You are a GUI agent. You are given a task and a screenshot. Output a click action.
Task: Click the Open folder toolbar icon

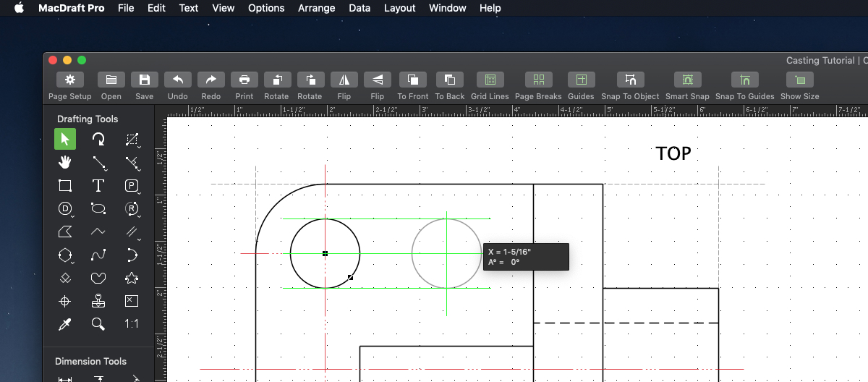pyautogui.click(x=111, y=80)
